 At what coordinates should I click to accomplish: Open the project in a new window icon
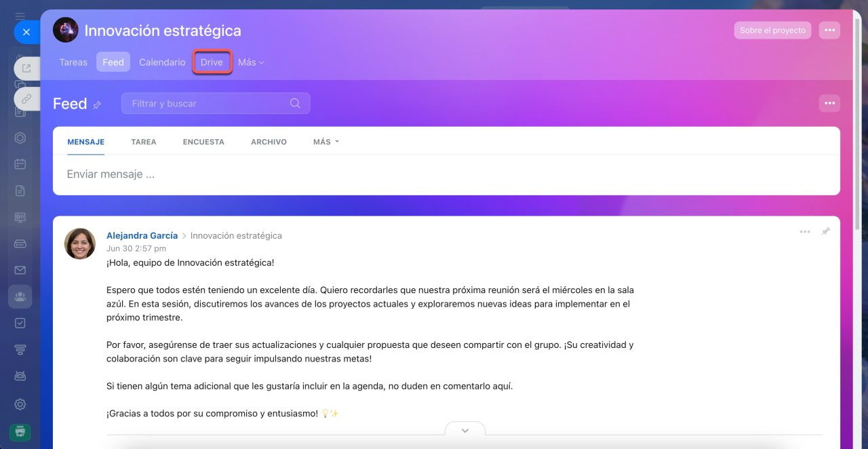(x=26, y=68)
